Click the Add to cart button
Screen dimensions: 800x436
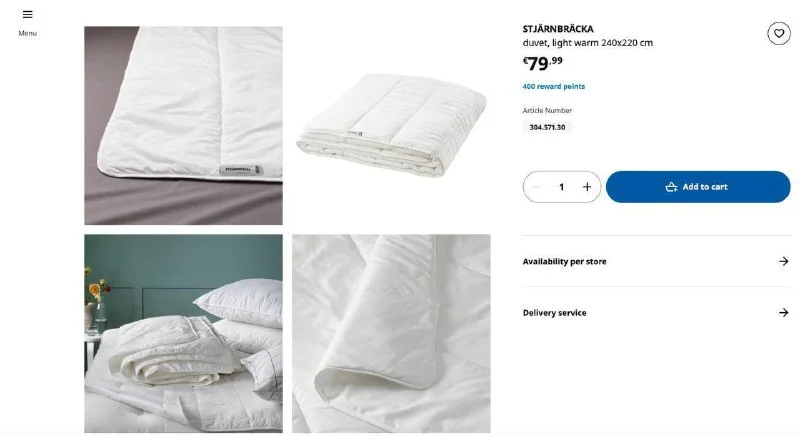pos(698,187)
